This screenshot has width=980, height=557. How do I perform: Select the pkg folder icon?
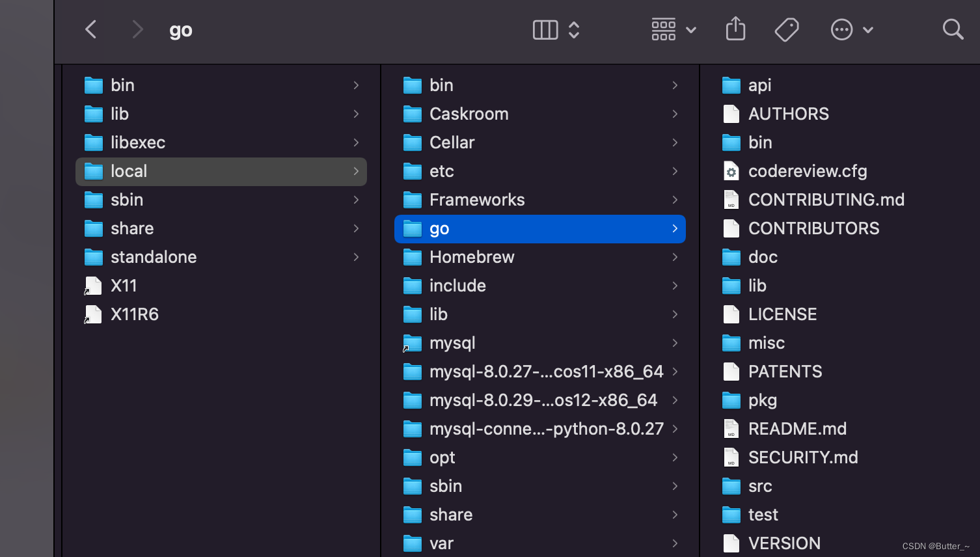(x=731, y=400)
